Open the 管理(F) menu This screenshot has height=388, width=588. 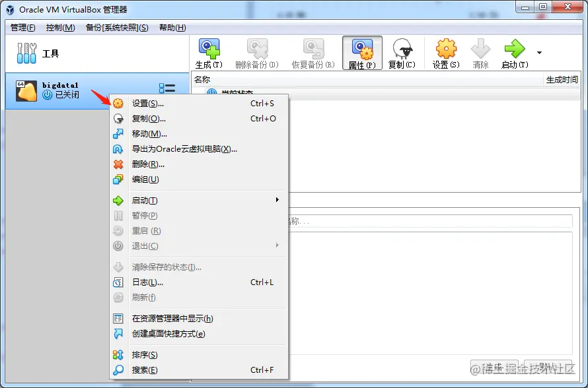coord(23,28)
